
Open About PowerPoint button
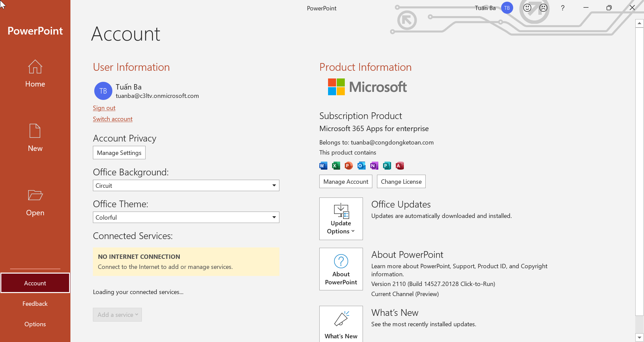341,269
